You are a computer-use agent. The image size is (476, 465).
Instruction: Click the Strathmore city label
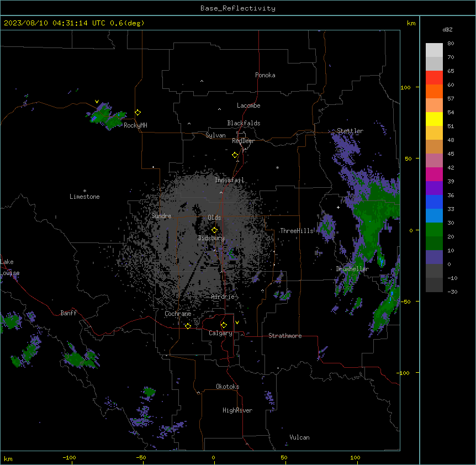click(x=285, y=336)
